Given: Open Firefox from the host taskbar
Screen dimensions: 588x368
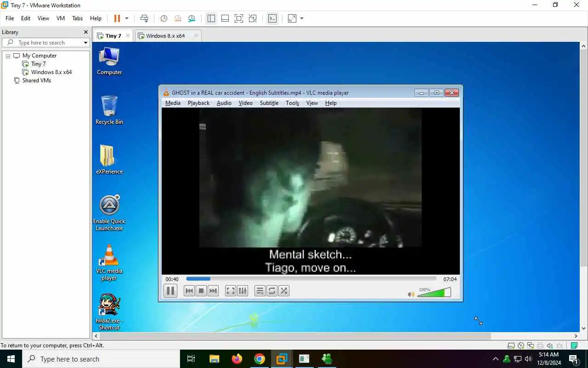Looking at the screenshot, I should [x=237, y=359].
